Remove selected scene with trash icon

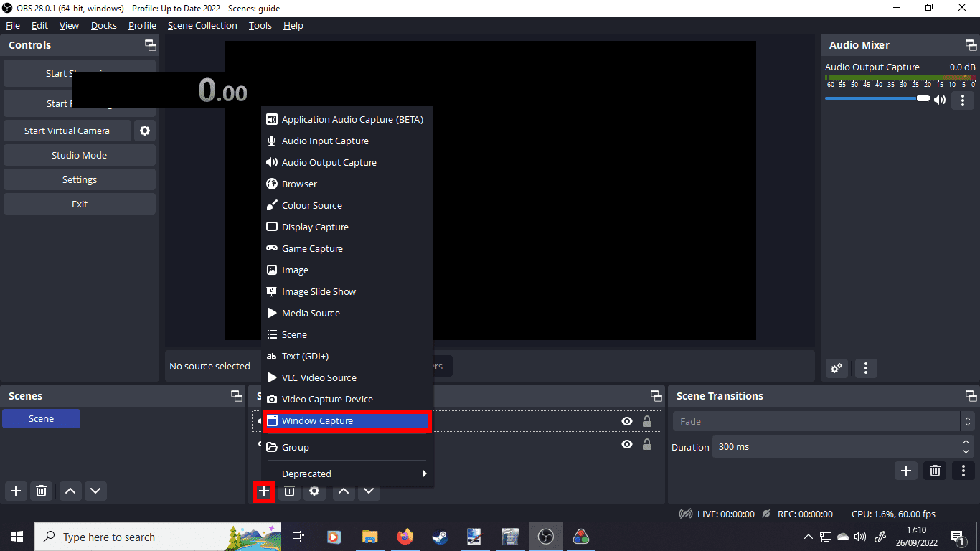42,491
